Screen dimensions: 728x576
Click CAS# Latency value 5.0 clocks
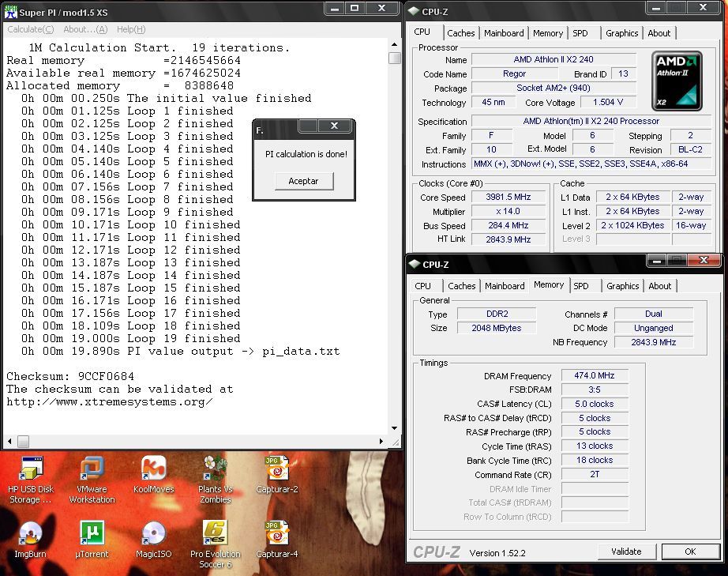595,404
